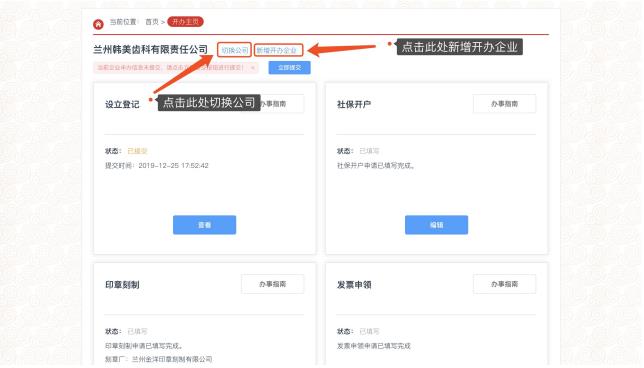The width and height of the screenshot is (644, 368).
Task: Click the 已提交 status in 设立登记
Action: point(137,151)
